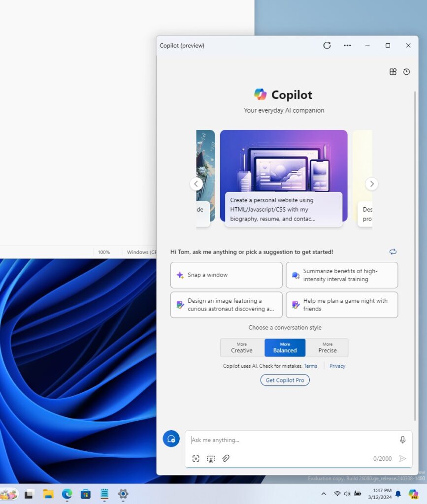Reload Copilot with the refresh arrow
Viewport: 427px width, 504px height.
tap(327, 45)
